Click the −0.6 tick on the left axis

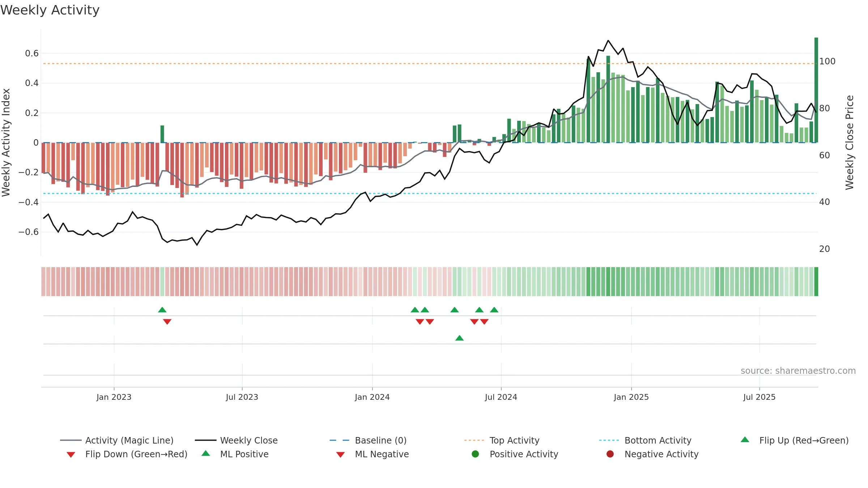coord(29,232)
